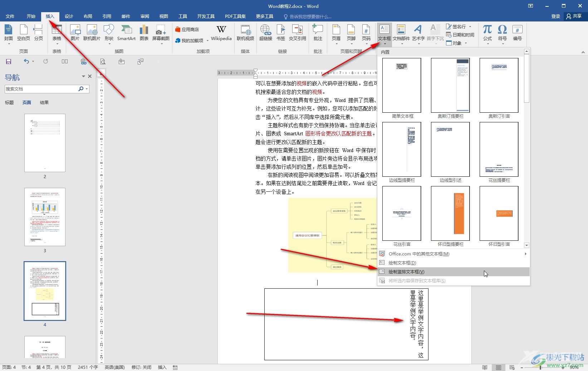Undo the last action
588x371 pixels.
tap(26, 62)
